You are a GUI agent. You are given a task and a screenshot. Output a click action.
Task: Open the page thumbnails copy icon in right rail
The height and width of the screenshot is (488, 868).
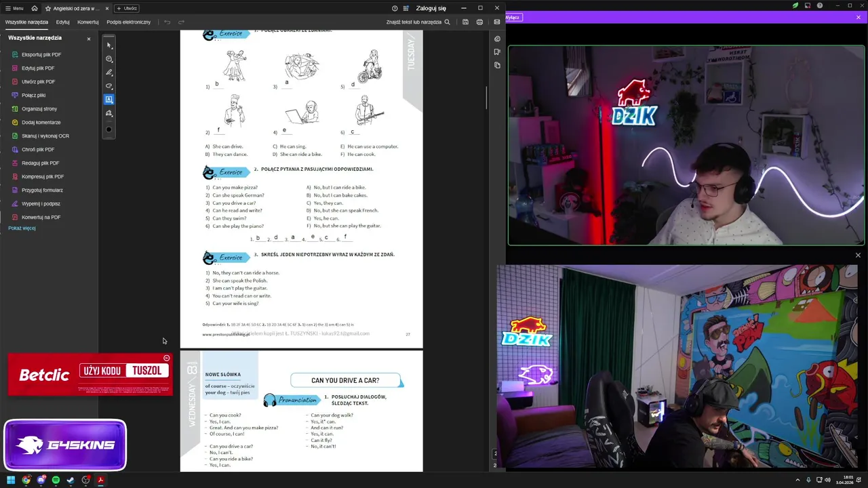(497, 65)
